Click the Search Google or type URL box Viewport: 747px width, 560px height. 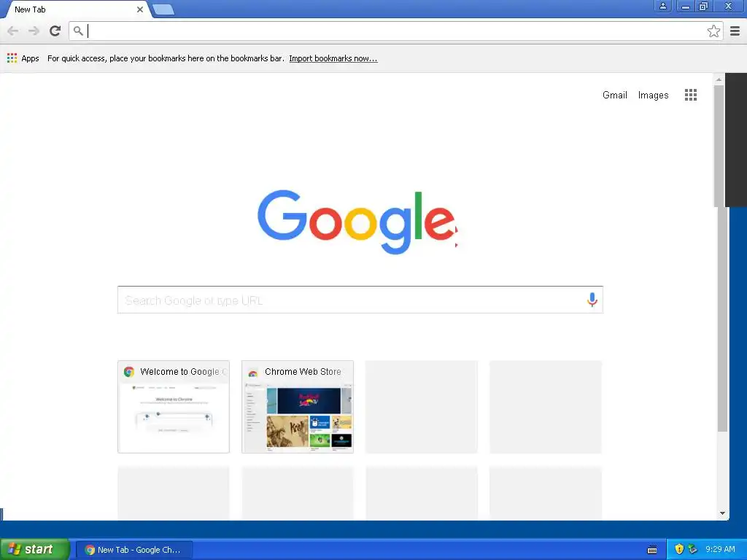coord(360,300)
